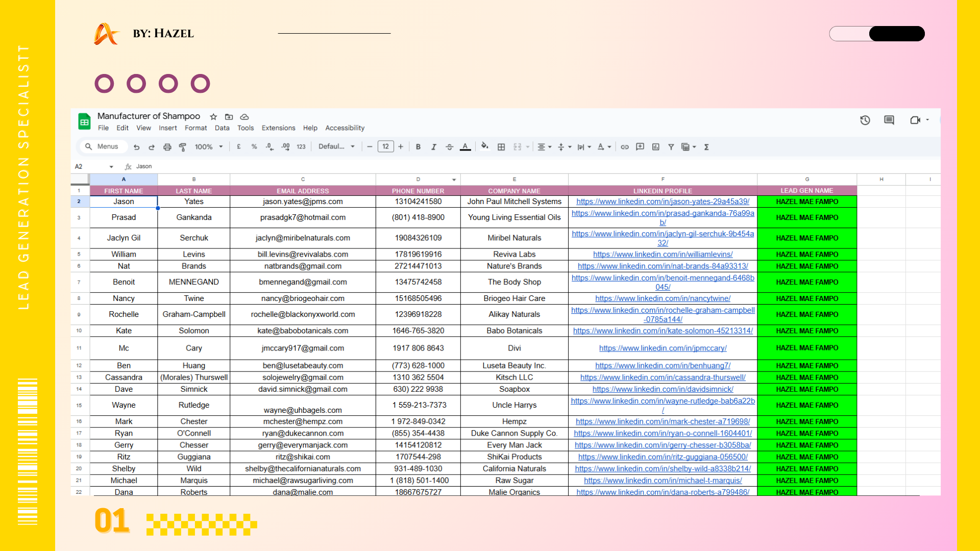Open the borders tool
980x551 pixels.
coord(501,147)
